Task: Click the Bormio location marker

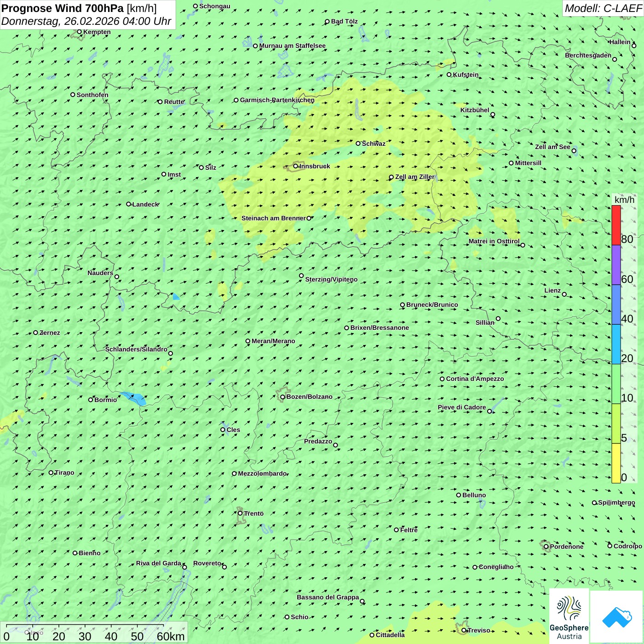Action: 91,400
